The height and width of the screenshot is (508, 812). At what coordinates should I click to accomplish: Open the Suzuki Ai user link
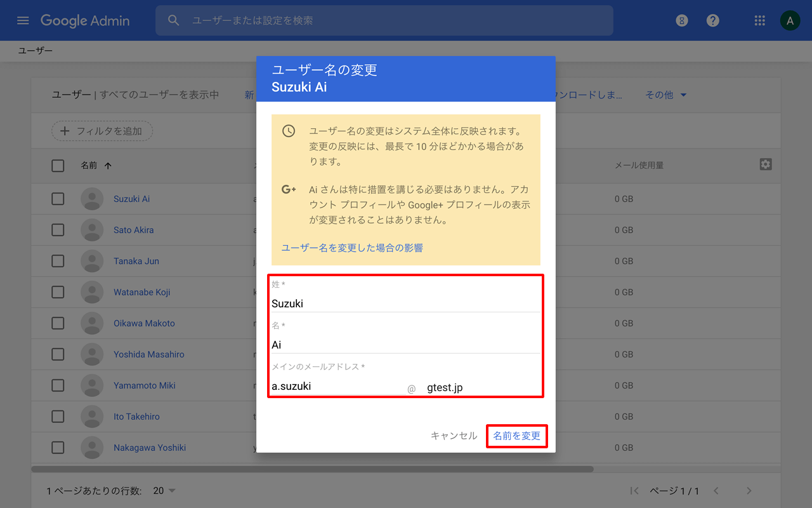pos(132,199)
